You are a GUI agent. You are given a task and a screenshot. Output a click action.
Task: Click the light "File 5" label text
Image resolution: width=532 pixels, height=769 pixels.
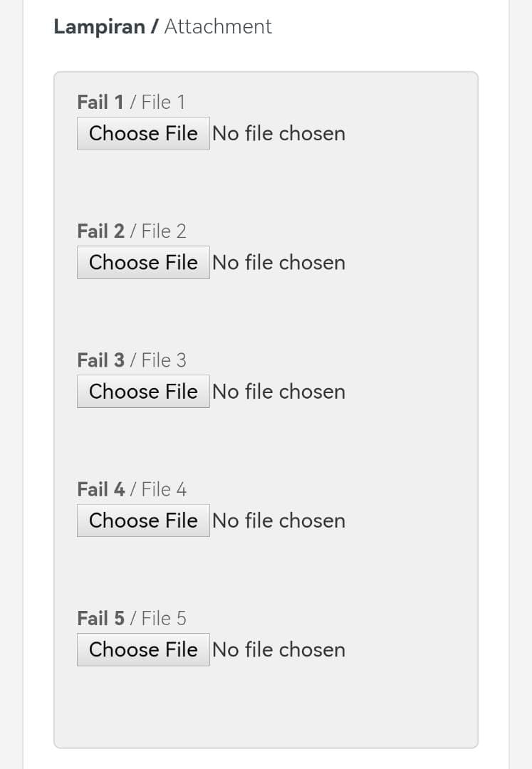164,618
